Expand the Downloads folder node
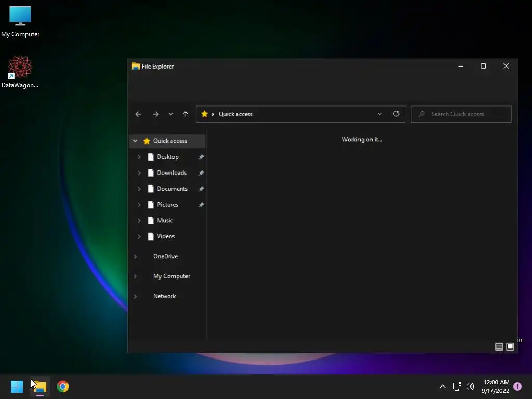Viewport: 532px width, 399px height. tap(139, 173)
